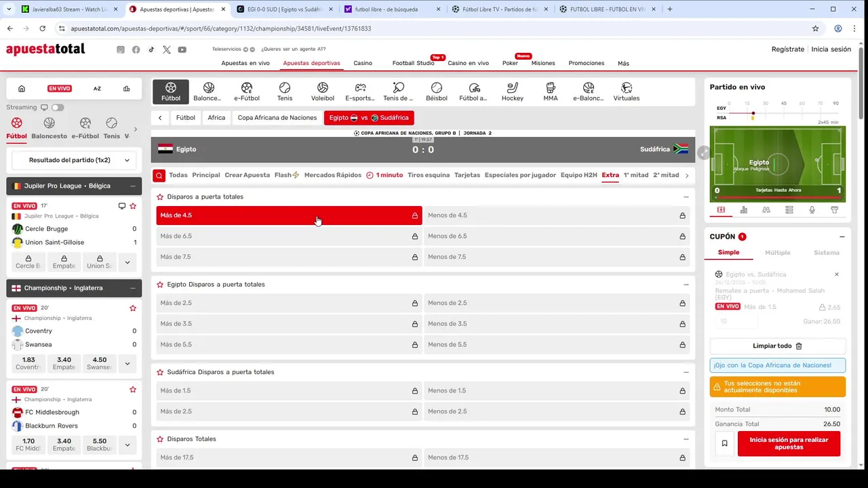Screen dimensions: 868x488
Task: Click the live match timeline progress marker
Action: [753, 113]
